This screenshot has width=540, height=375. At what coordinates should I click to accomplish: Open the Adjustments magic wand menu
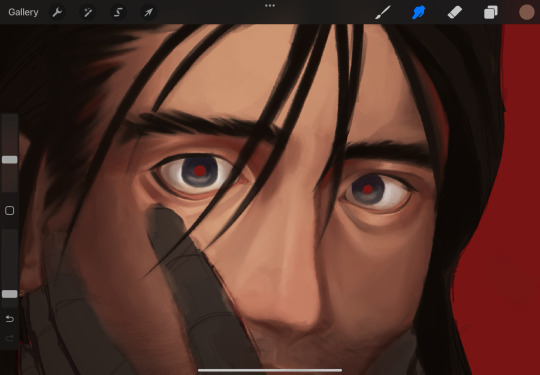(x=87, y=13)
